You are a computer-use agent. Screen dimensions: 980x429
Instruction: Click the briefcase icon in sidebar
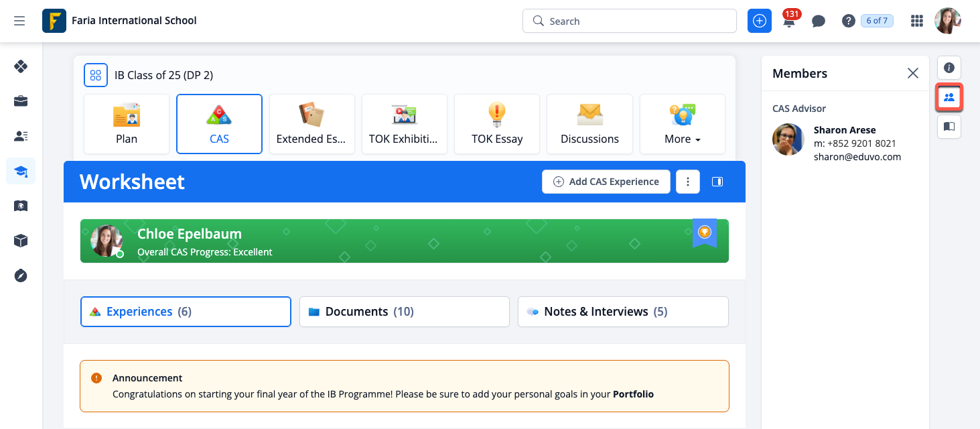coord(21,101)
